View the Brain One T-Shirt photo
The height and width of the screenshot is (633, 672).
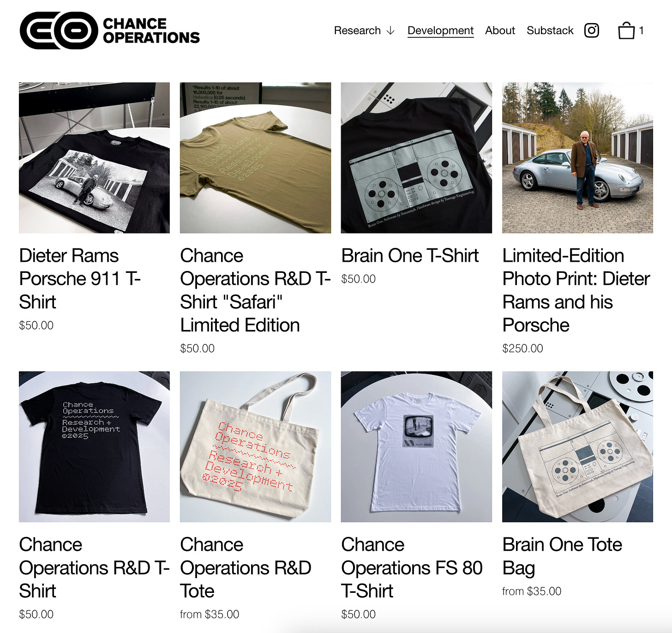416,158
